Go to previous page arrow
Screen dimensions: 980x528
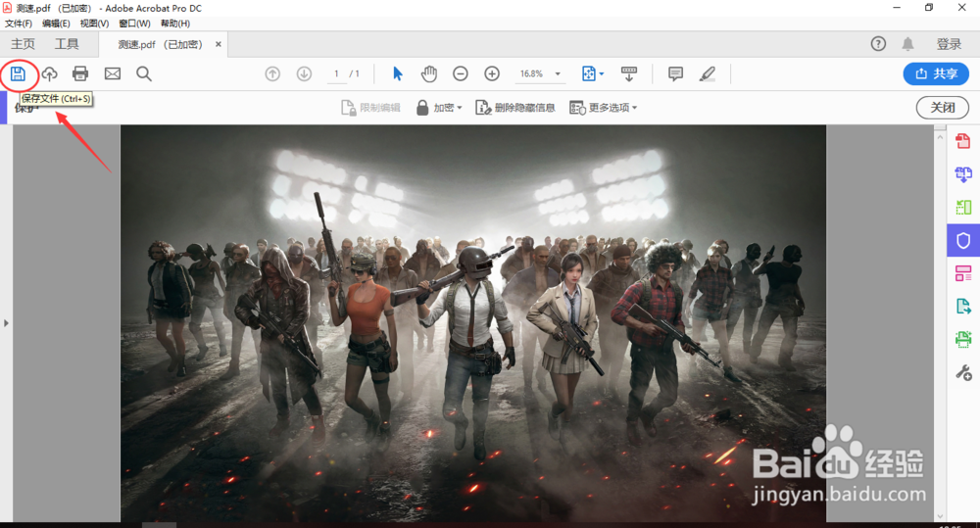click(x=272, y=73)
